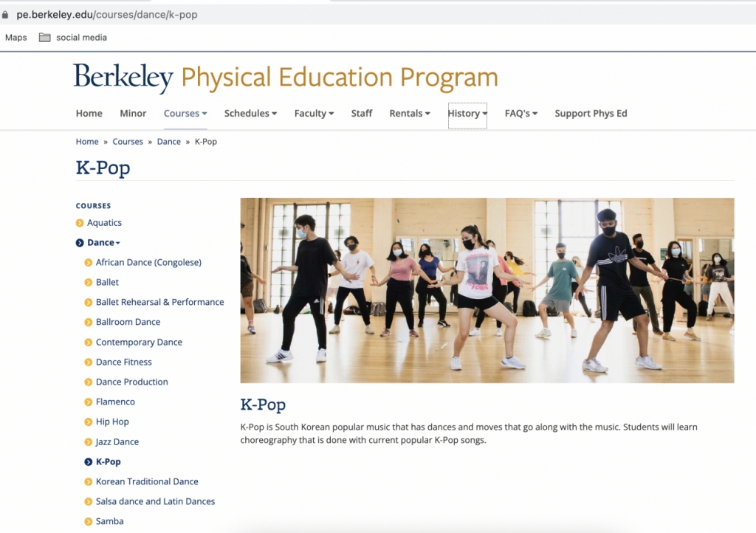This screenshot has height=533, width=756.
Task: Expand the Courses dropdown in navigation bar
Action: [185, 114]
